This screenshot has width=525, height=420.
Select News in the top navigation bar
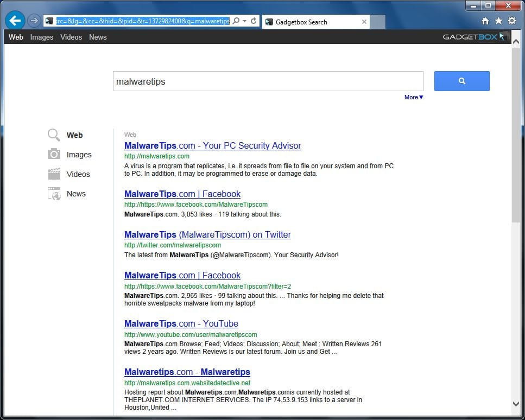pyautogui.click(x=98, y=37)
